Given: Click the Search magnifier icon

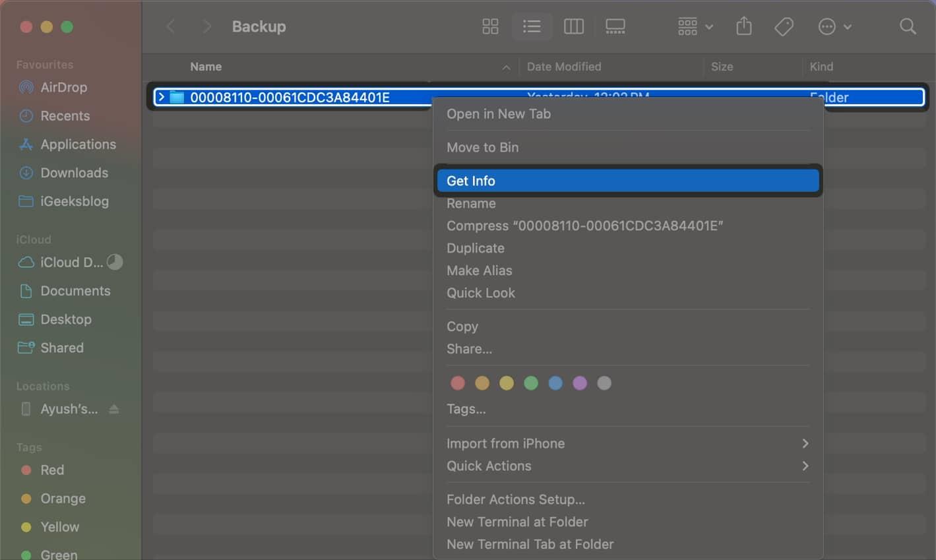Looking at the screenshot, I should click(908, 26).
